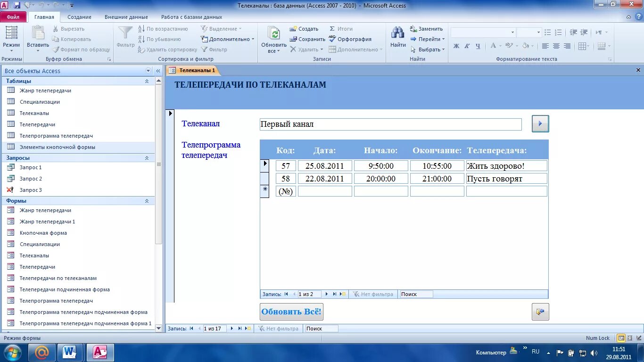Switch to Внешние данные ribbon tab
Screen dimensions: 644x362
pyautogui.click(x=126, y=17)
